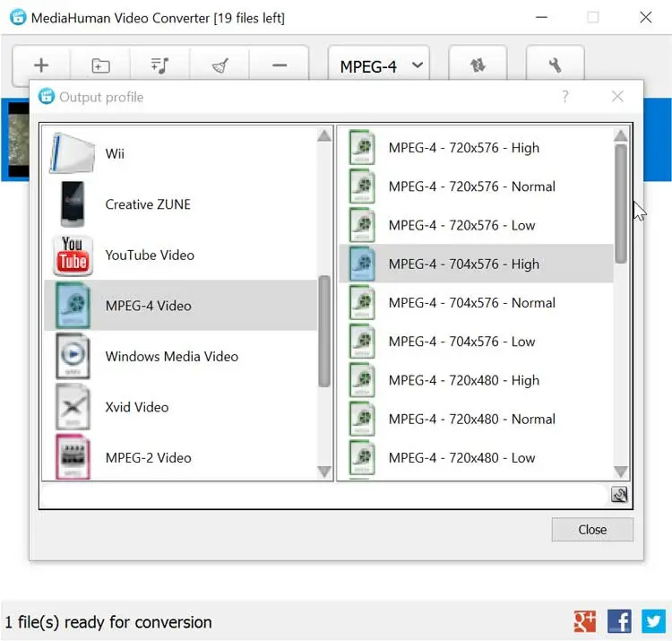Select the Xvid Video category
This screenshot has height=641, width=672.
coord(180,406)
